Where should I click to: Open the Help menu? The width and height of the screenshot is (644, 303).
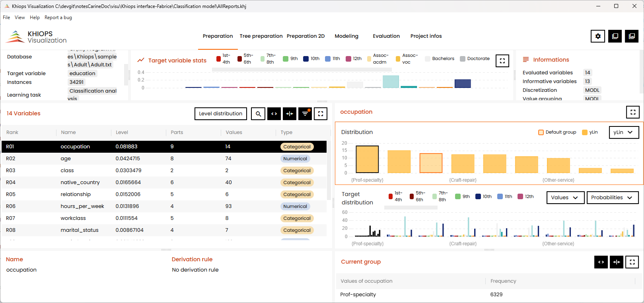pyautogui.click(x=35, y=17)
